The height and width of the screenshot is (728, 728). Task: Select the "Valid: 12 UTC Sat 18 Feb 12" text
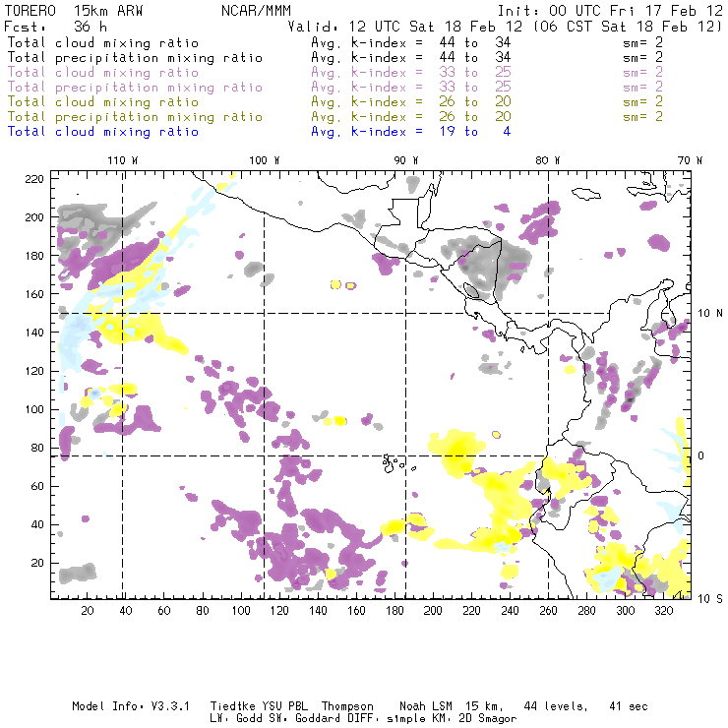click(x=405, y=27)
